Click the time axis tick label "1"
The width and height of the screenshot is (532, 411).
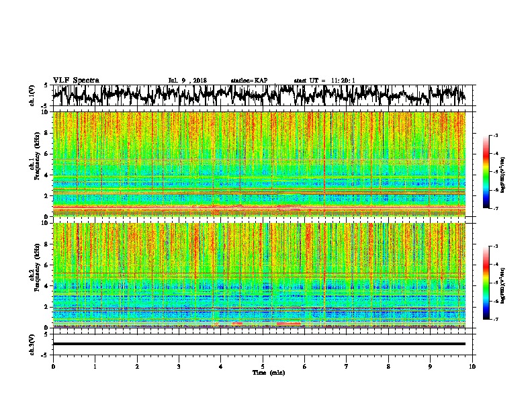(95, 367)
